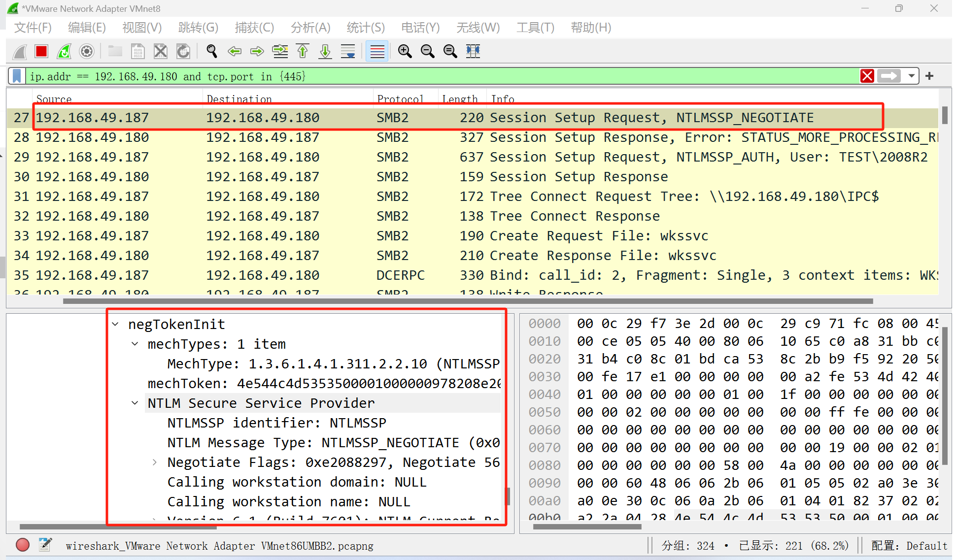Toggle packet list colorize rules
Viewport: 956px width, 560px height.
tap(377, 51)
